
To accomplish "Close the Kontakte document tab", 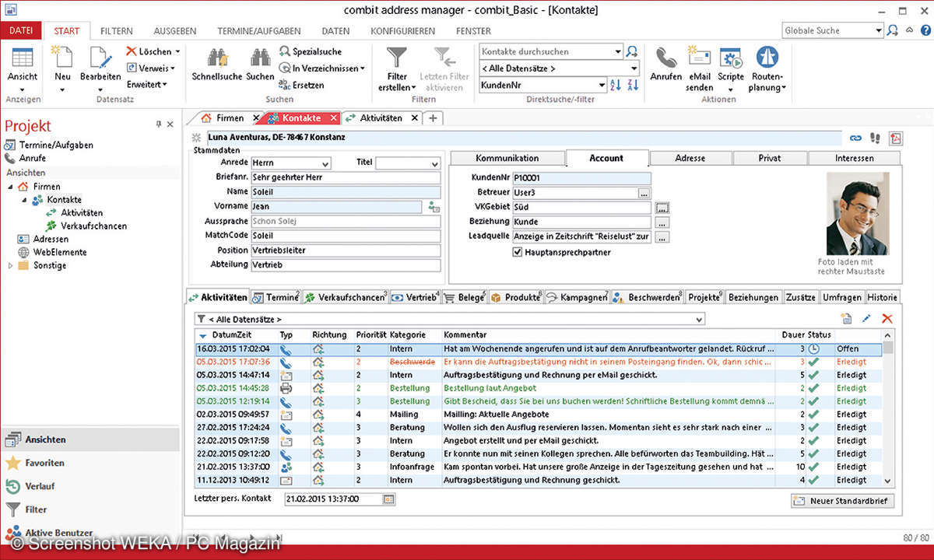I will pyautogui.click(x=333, y=118).
